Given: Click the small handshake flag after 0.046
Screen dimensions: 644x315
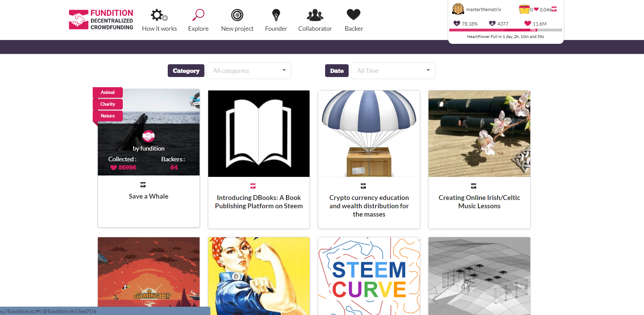Looking at the screenshot, I should (554, 9).
